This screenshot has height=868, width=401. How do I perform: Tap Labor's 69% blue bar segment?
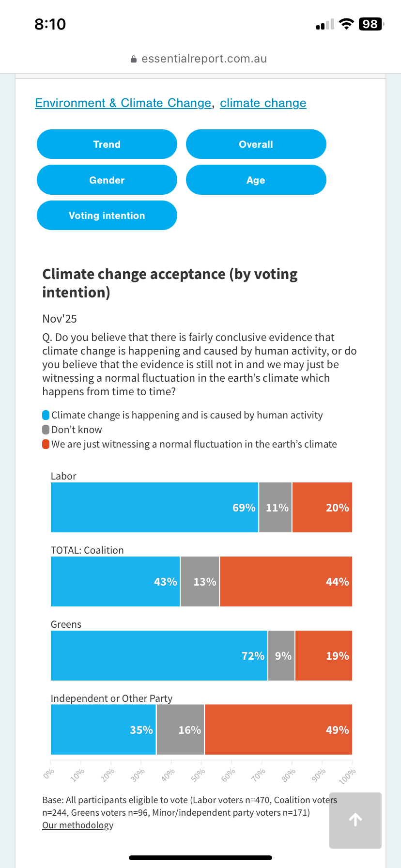tap(154, 507)
